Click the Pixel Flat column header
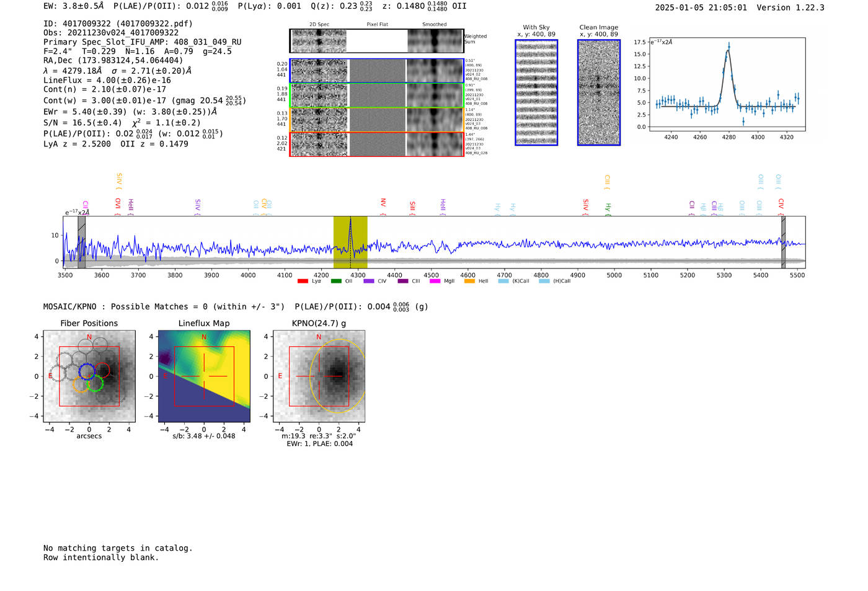The width and height of the screenshot is (868, 591). [378, 25]
